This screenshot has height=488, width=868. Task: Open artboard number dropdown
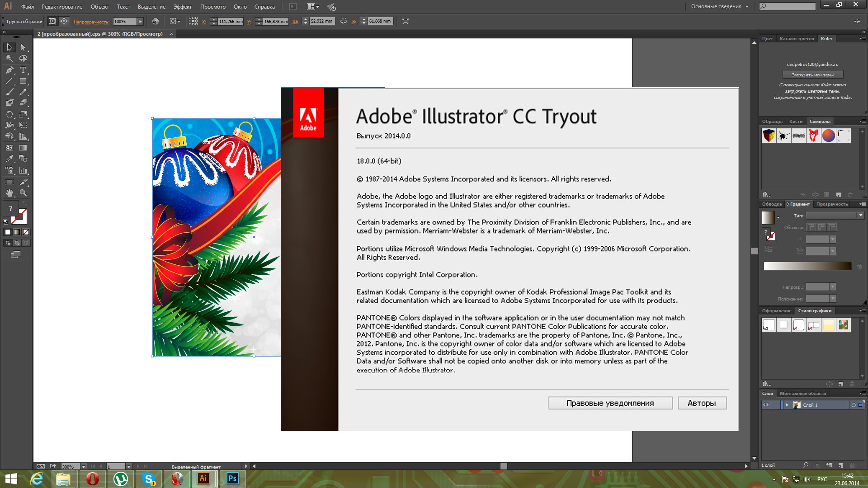[128, 466]
